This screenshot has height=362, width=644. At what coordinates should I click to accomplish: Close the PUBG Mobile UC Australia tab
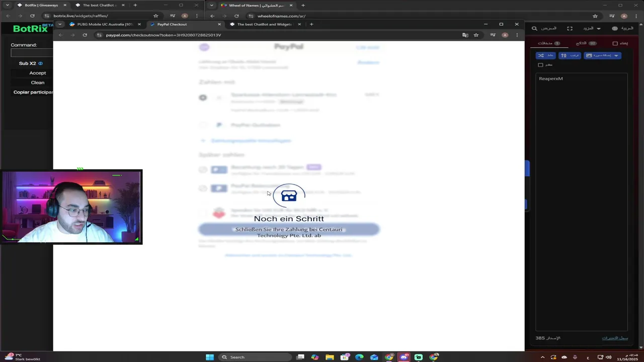tap(139, 24)
